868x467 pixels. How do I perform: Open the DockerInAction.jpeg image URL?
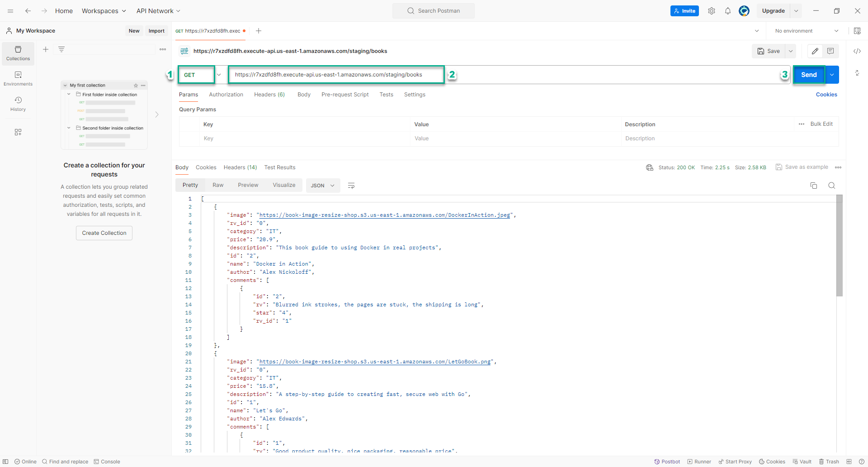pyautogui.click(x=385, y=215)
